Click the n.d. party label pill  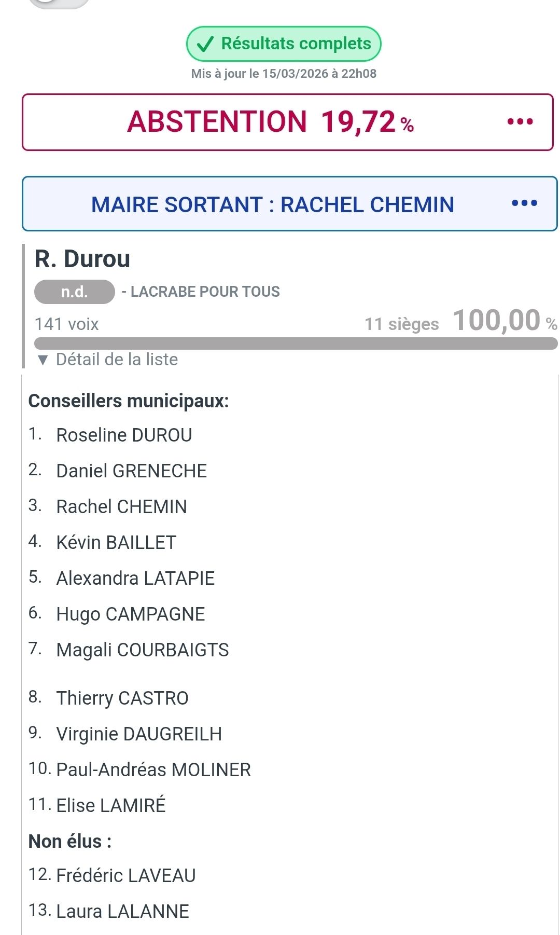(x=74, y=292)
